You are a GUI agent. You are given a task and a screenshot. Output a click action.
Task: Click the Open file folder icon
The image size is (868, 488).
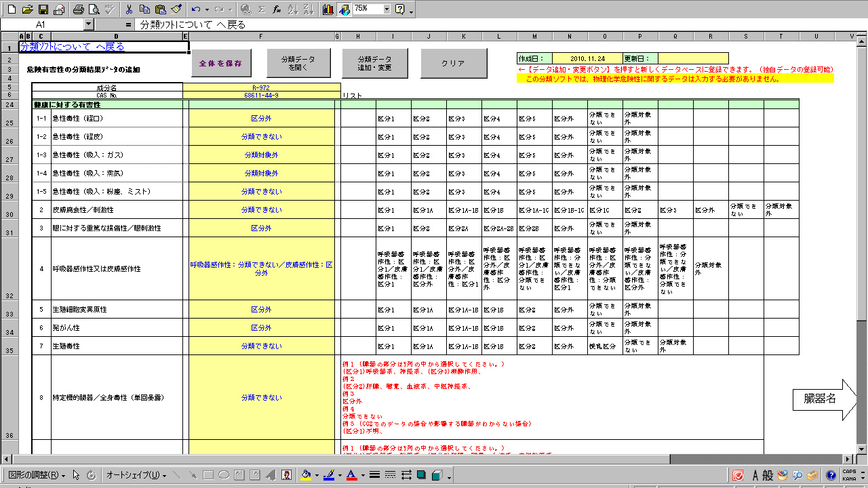28,9
